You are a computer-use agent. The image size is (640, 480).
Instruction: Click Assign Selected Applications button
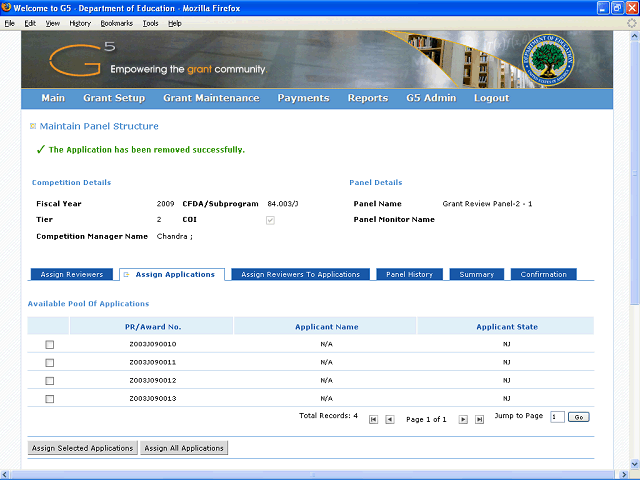point(82,448)
